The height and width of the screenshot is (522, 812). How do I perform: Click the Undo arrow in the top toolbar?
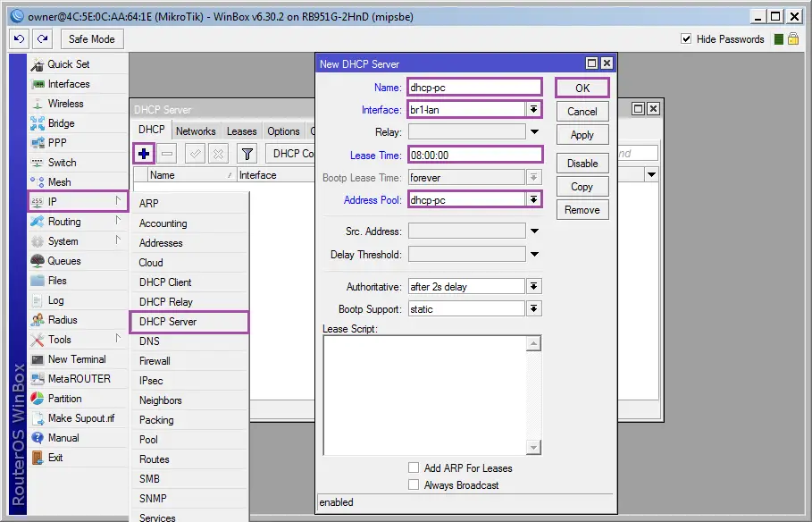coord(20,38)
